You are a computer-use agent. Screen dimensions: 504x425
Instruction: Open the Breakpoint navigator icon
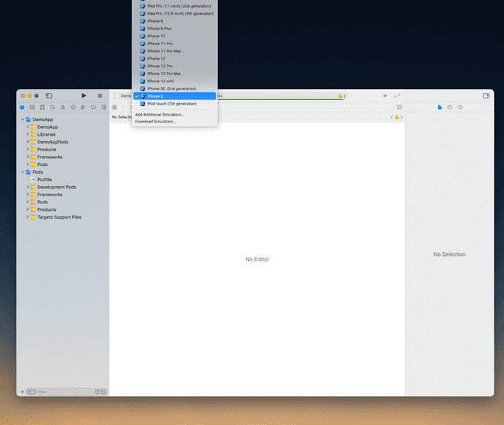pyautogui.click(x=94, y=107)
